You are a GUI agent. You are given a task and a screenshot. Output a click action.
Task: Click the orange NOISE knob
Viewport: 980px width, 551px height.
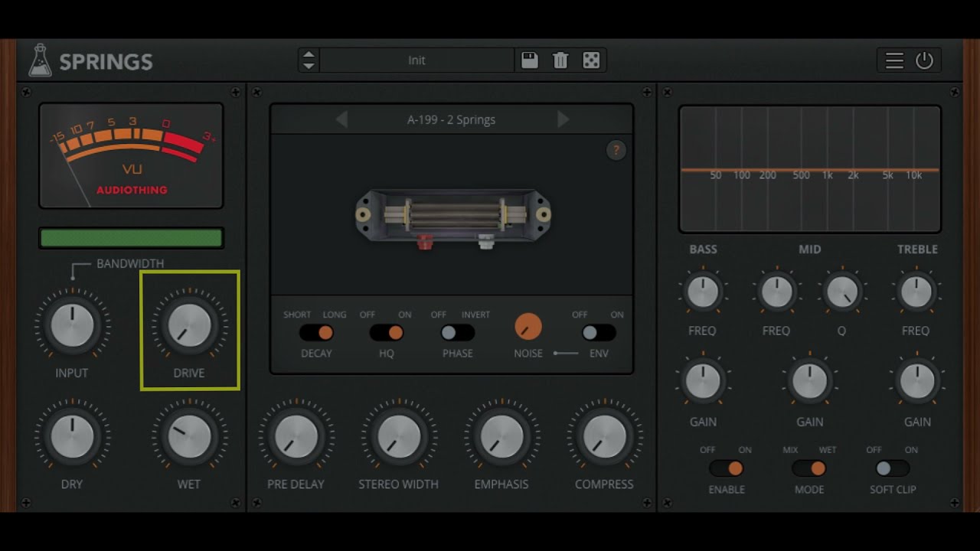[528, 327]
